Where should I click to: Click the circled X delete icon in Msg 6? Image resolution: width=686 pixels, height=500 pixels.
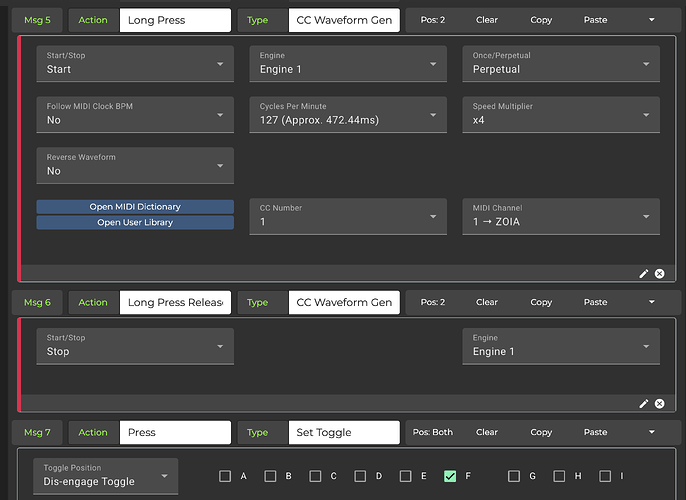click(659, 403)
